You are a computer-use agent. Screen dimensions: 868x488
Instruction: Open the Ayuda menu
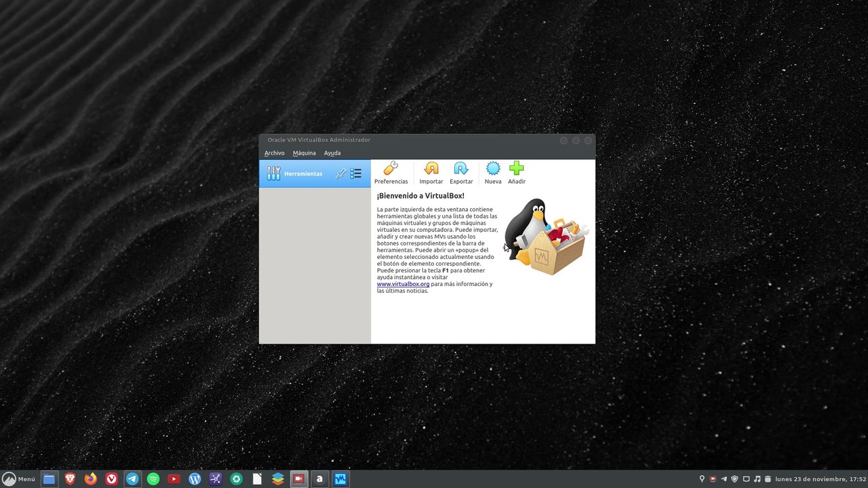point(332,153)
